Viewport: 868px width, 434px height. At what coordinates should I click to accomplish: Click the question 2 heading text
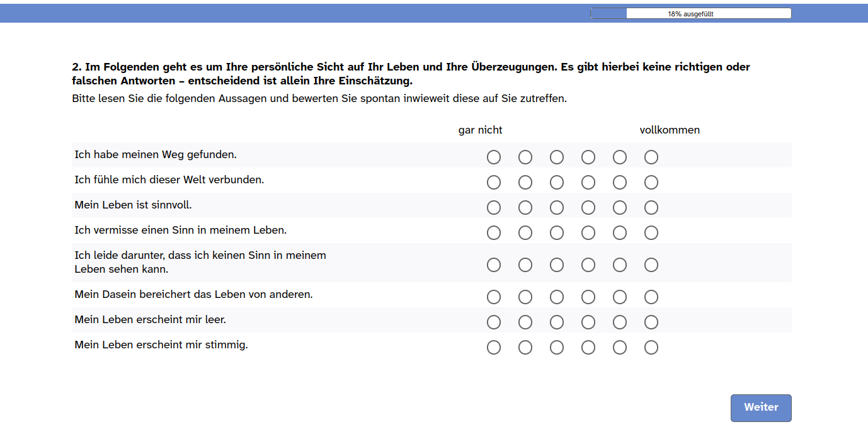[410, 74]
